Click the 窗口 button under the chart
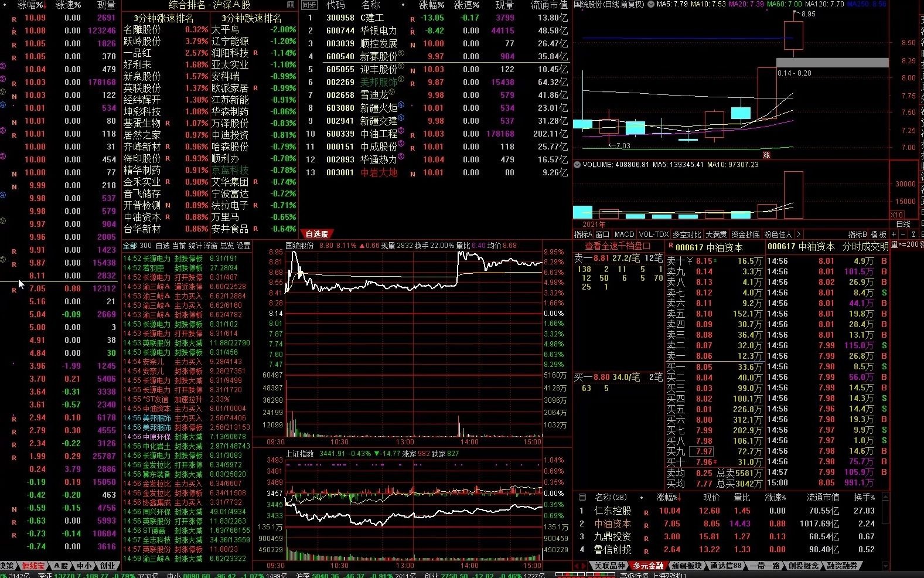 (603, 234)
